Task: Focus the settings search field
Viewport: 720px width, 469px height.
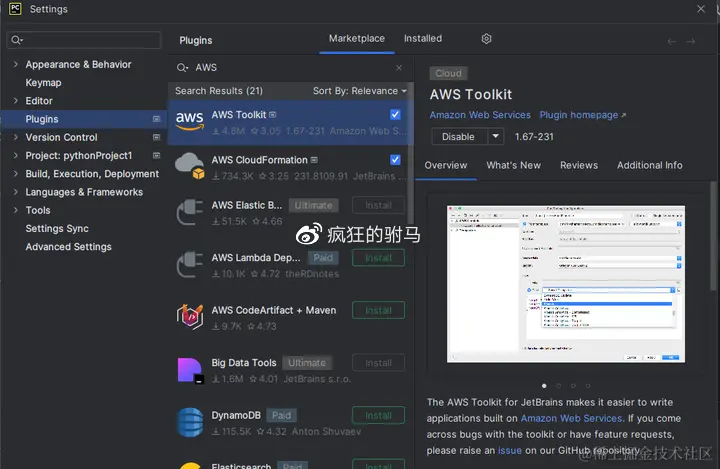Action: [84, 40]
